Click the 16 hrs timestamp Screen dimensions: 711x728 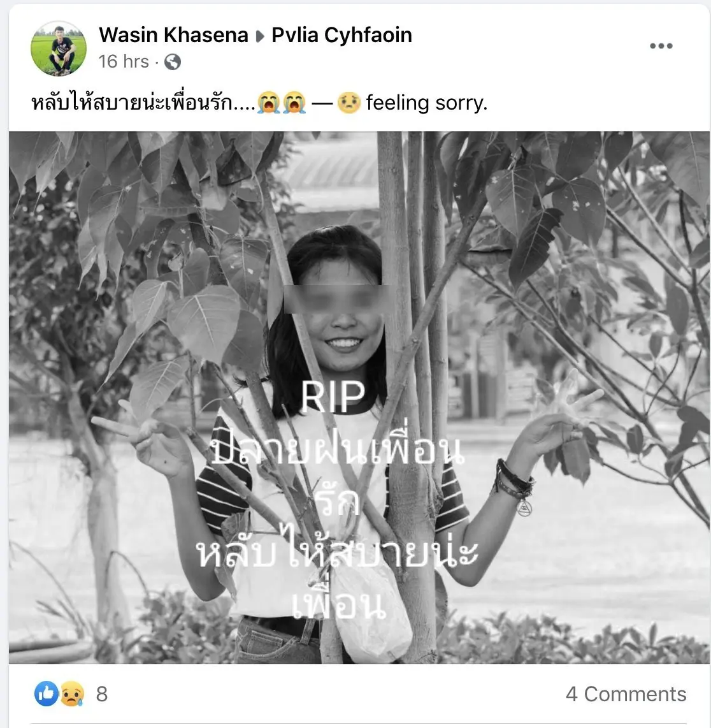[x=124, y=61]
